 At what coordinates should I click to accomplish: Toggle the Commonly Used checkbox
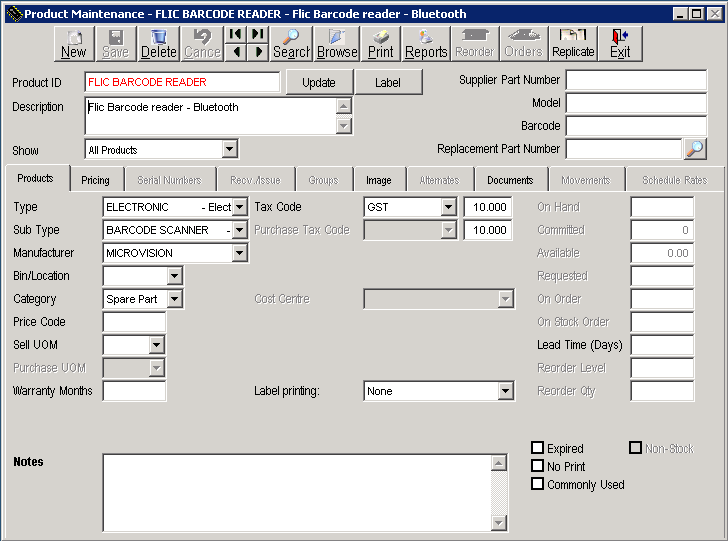(538, 484)
